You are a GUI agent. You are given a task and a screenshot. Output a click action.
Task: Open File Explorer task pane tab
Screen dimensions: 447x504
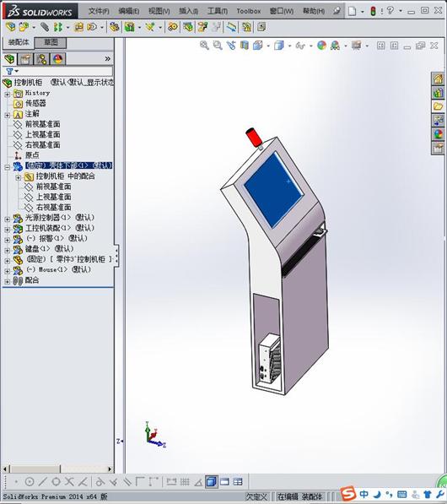pyautogui.click(x=439, y=106)
